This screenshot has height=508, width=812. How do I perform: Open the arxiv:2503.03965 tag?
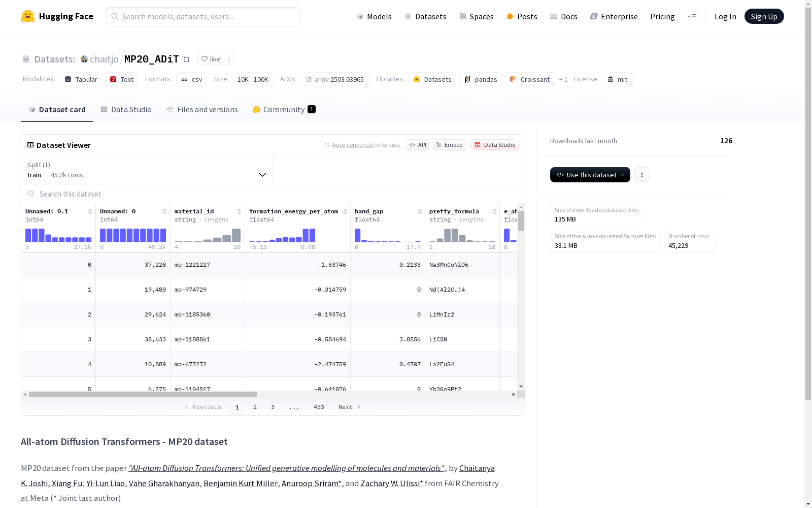coord(335,79)
